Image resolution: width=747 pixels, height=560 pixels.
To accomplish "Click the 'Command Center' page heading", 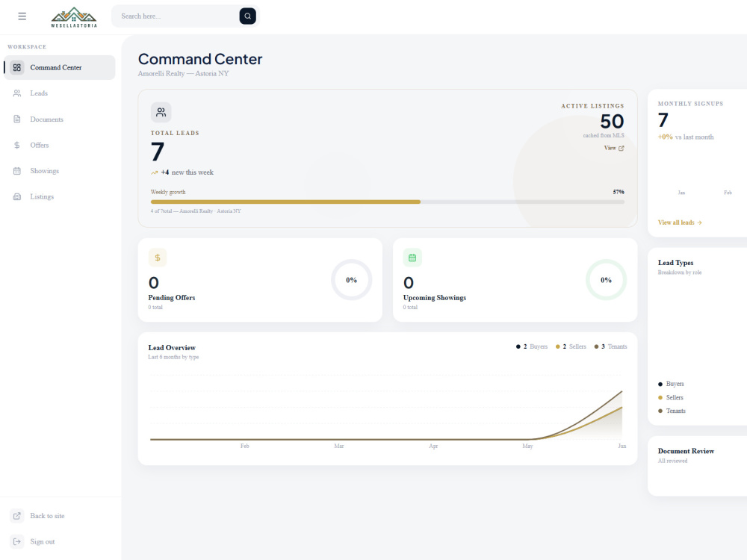I will [x=200, y=59].
